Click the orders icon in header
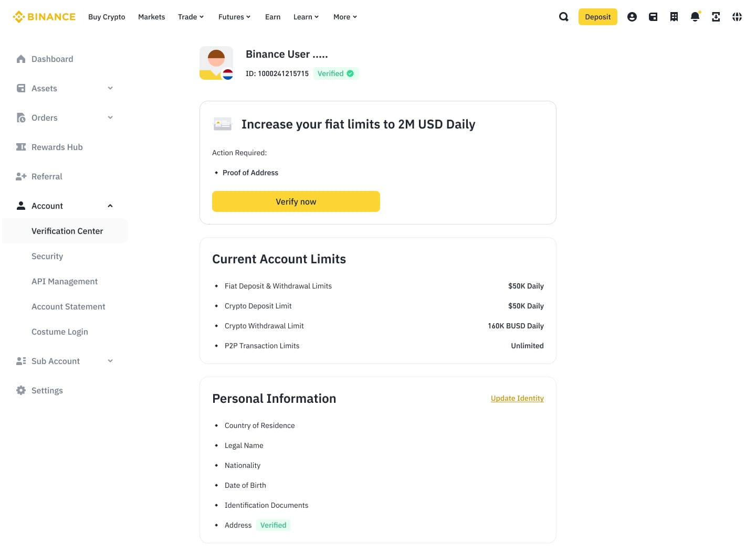Screen dimensions: 756x556 coord(674,17)
